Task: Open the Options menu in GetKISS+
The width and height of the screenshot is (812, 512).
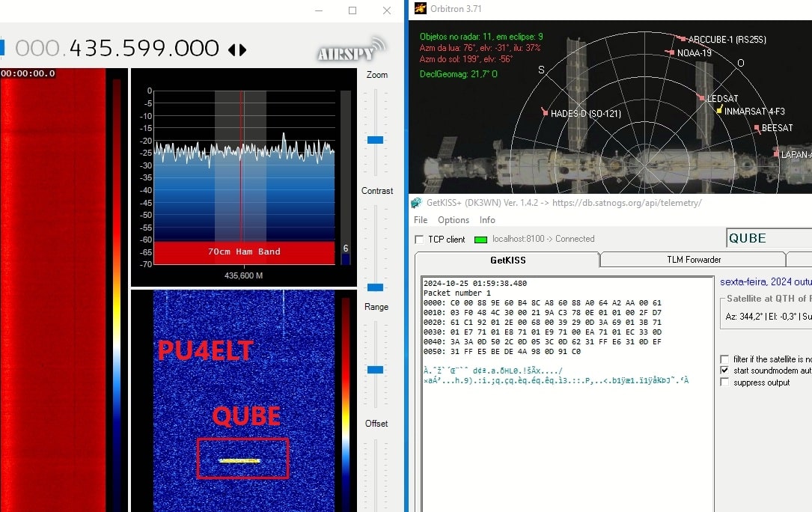Action: [x=453, y=220]
